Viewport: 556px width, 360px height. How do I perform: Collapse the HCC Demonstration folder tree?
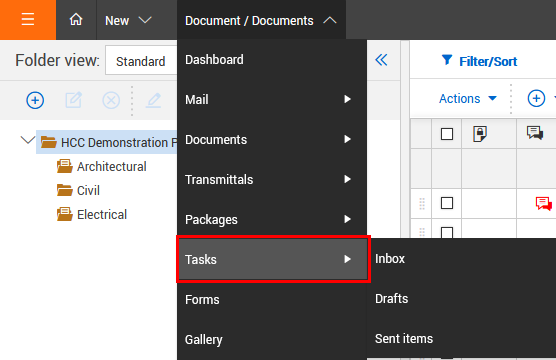click(28, 140)
